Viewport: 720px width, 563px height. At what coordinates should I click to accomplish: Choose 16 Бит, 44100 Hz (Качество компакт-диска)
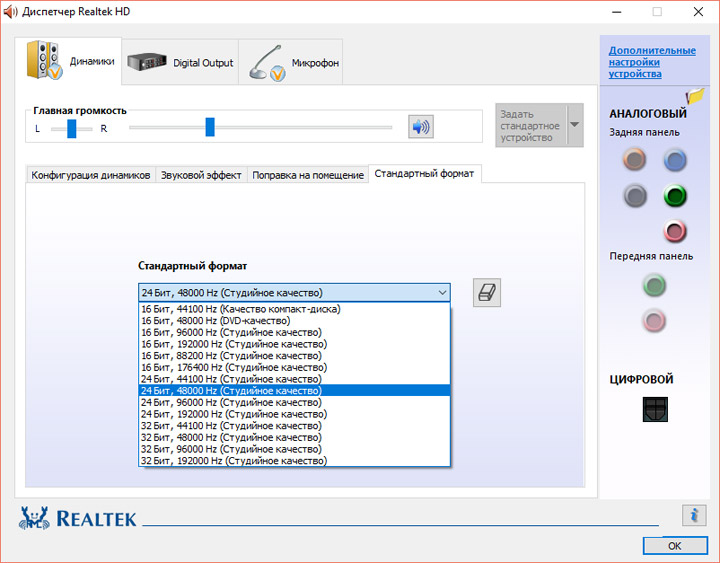pos(294,309)
